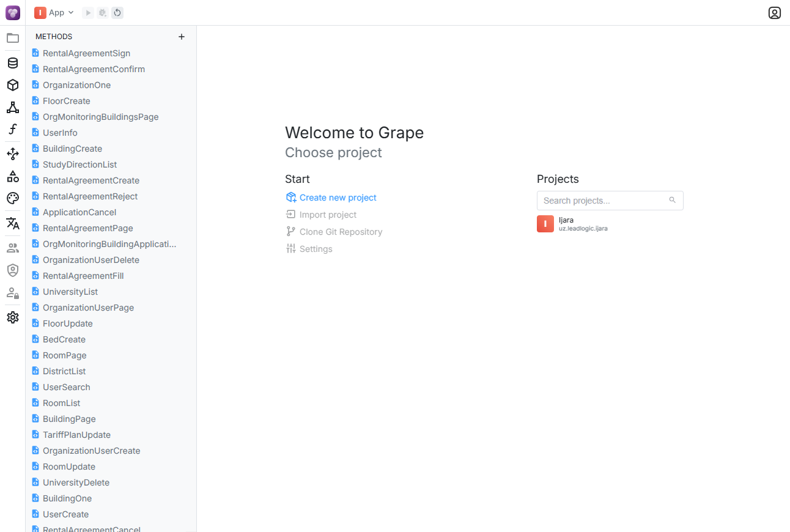This screenshot has height=532, width=790.
Task: Open the gear settings icon in the sidebar
Action: click(x=12, y=317)
